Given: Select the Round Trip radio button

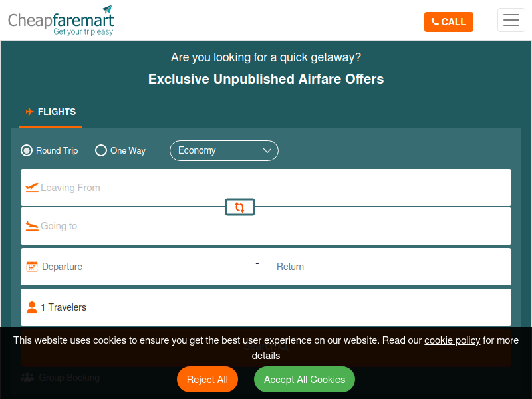Looking at the screenshot, I should (x=27, y=150).
